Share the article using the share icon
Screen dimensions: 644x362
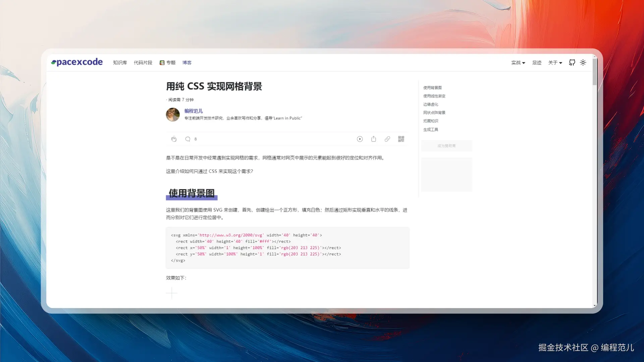pos(374,139)
